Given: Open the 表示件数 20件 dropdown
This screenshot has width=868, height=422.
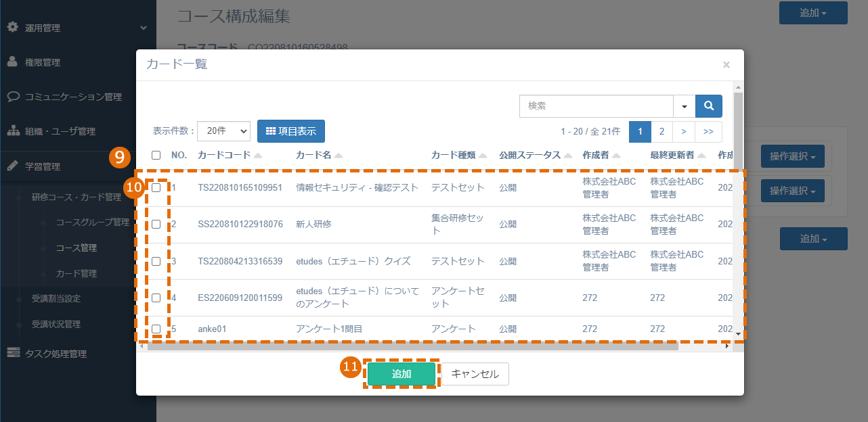Looking at the screenshot, I should (x=223, y=131).
